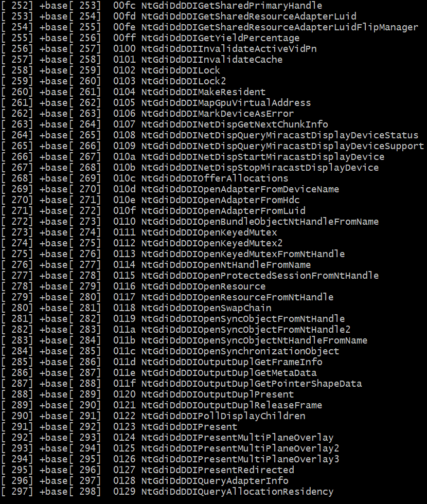Screen dimensions: 427x504
Task: Click NtGdiDdDDIPresentRedirected entry
Action: 218,470
